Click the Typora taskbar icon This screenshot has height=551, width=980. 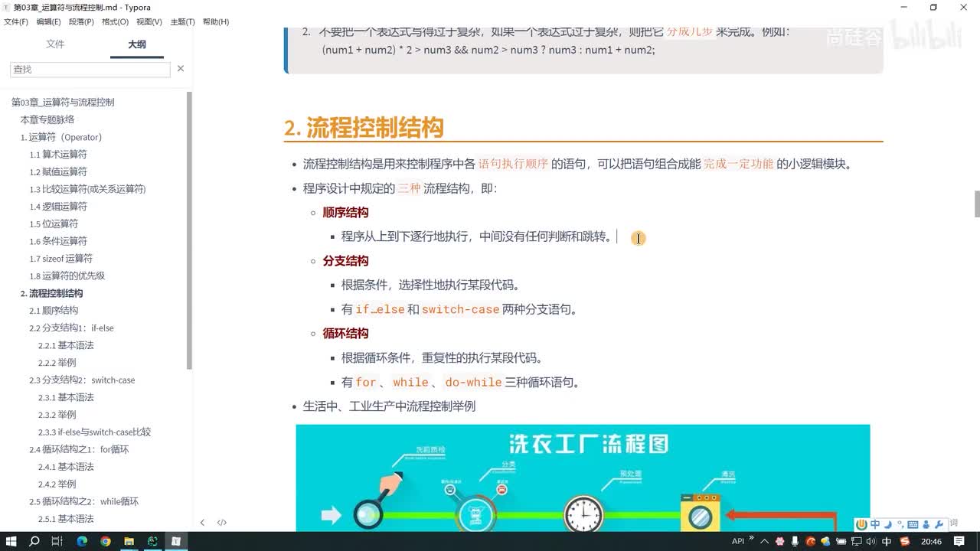coord(176,541)
